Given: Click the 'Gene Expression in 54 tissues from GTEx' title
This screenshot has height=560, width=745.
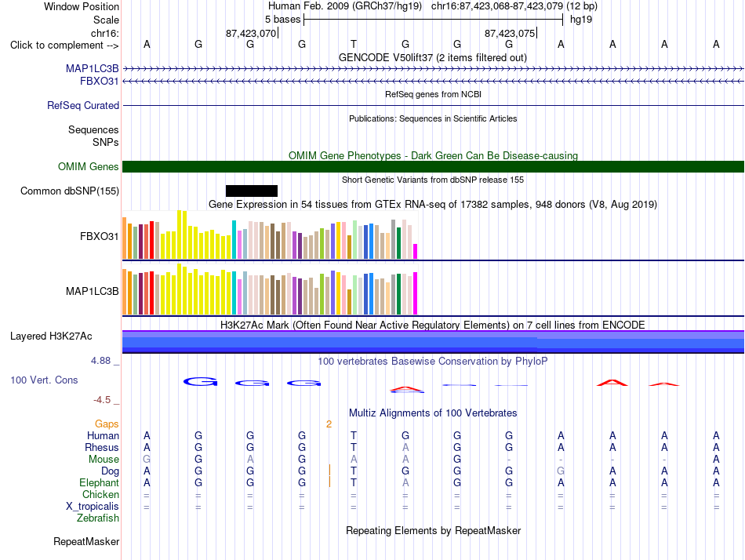Looking at the screenshot, I should point(433,205).
